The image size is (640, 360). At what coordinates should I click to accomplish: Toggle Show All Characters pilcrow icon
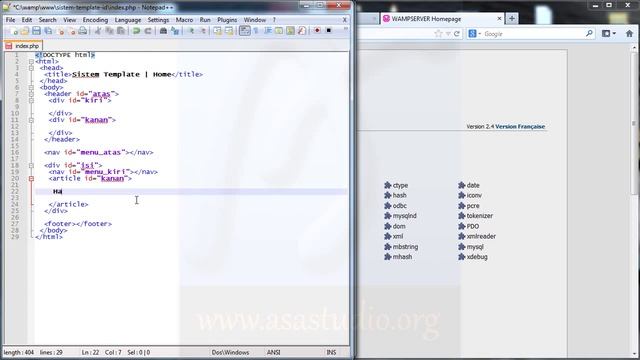256,31
